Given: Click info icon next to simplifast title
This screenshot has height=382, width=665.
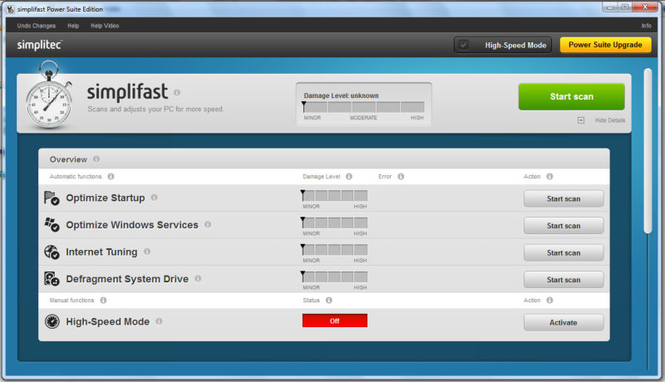Looking at the screenshot, I should (177, 92).
